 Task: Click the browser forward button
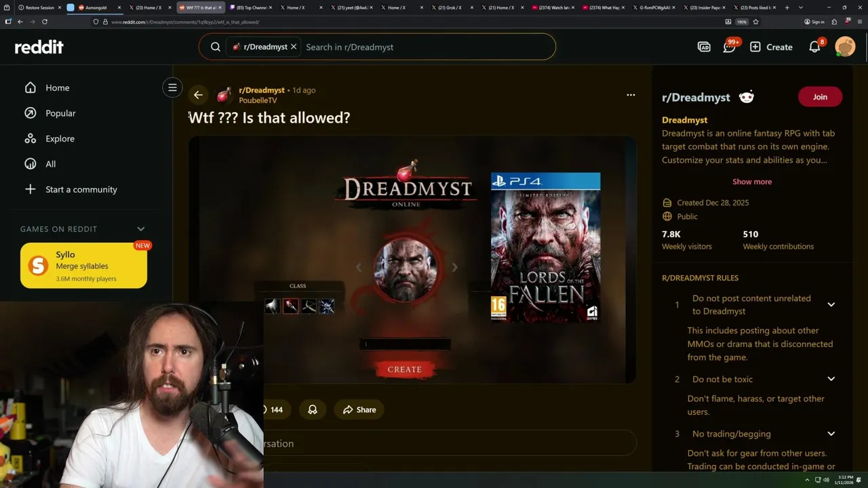33,22
